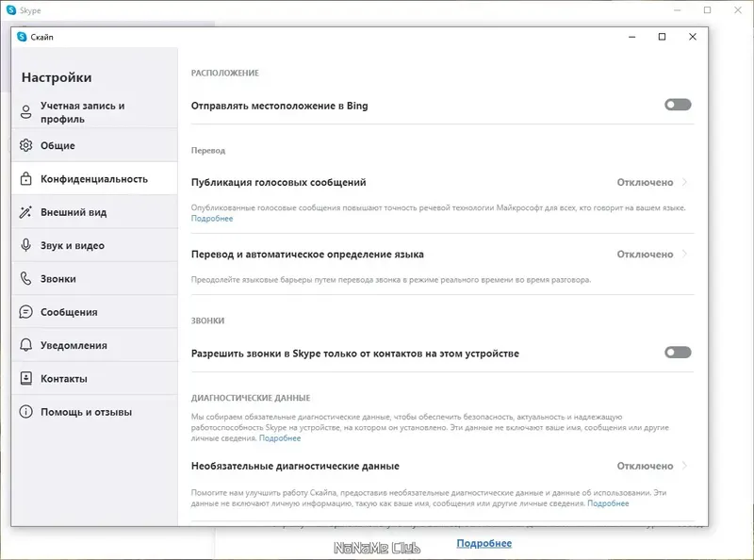Screen dimensions: 754x560
Task: Click the info icon for Помощь и отзывы
Action: point(26,412)
